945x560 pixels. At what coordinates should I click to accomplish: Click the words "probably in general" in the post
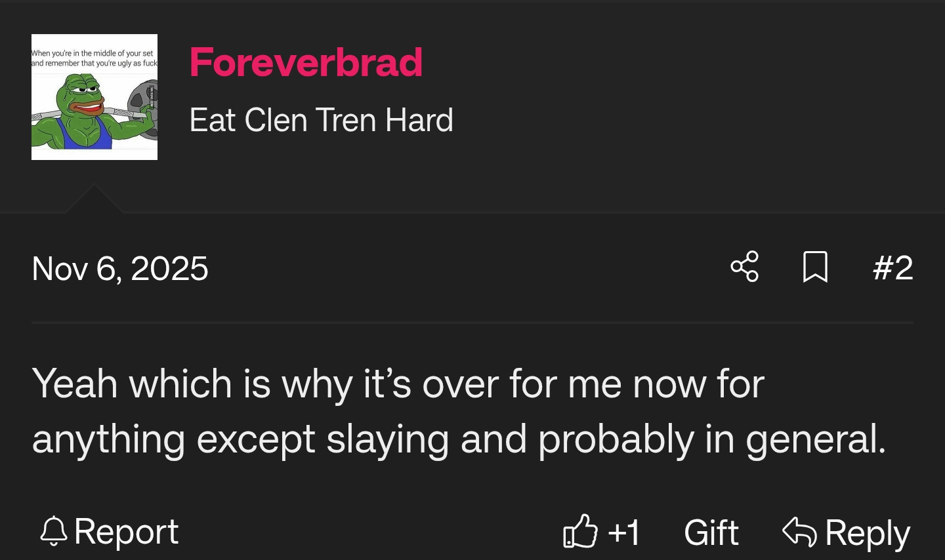click(711, 439)
